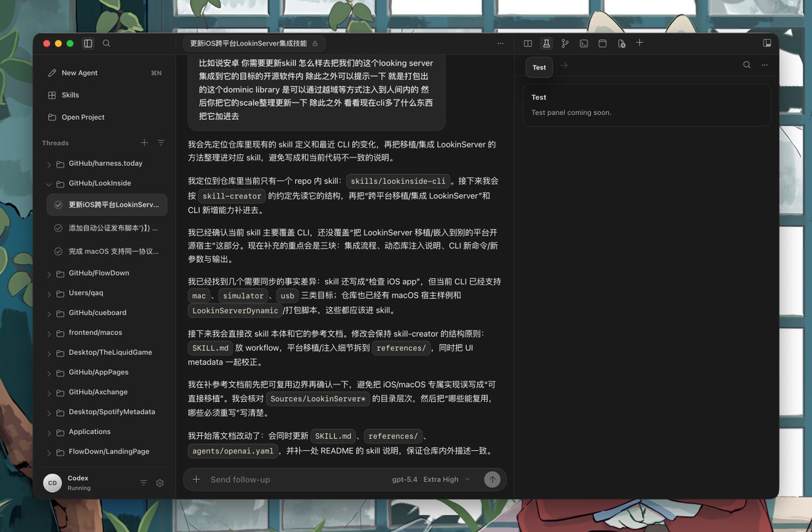This screenshot has height=532, width=812.
Task: Click the filter icon beside Threads
Action: tap(160, 143)
